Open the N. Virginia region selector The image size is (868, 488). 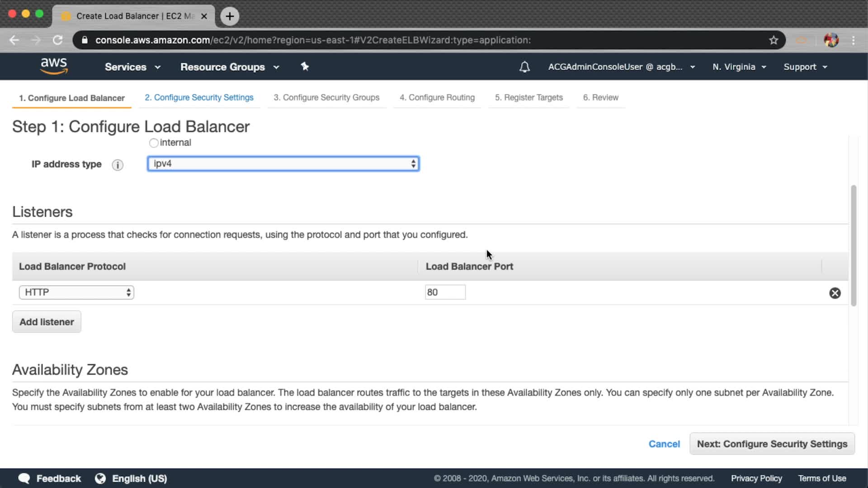point(739,67)
